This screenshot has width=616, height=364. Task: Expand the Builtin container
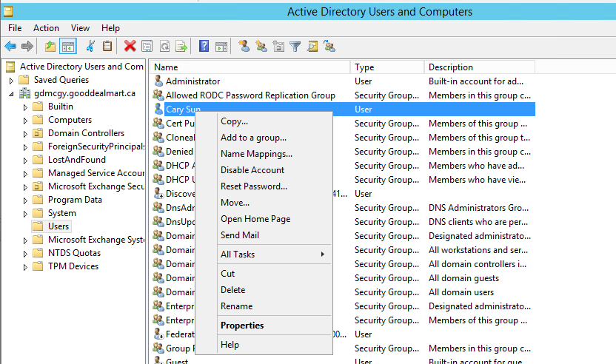click(x=25, y=107)
